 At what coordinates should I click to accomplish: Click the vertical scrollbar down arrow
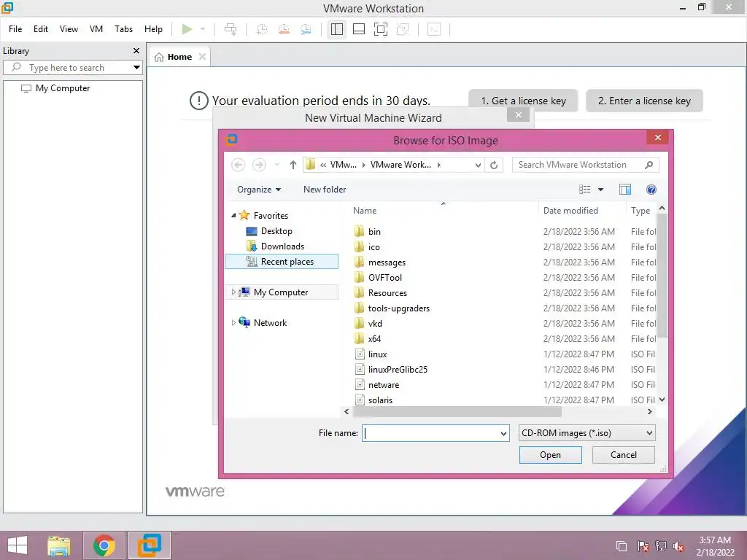coord(662,400)
